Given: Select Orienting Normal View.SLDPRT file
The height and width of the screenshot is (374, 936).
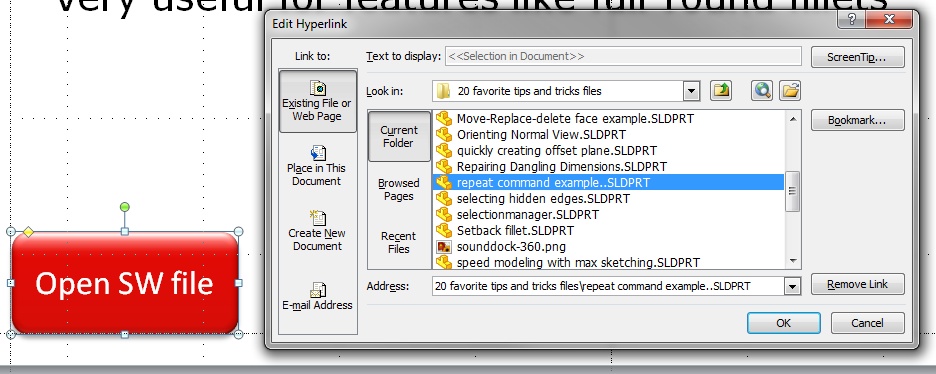Looking at the screenshot, I should (608, 135).
